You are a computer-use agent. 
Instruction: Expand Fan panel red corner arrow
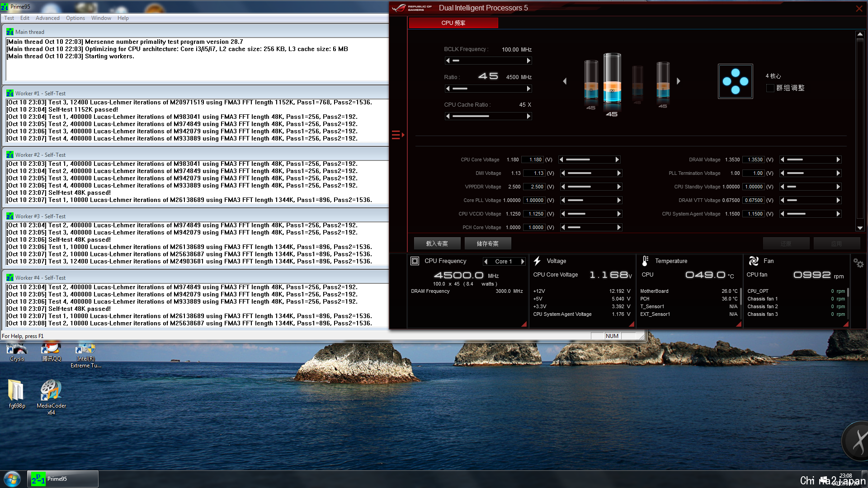pos(846,324)
